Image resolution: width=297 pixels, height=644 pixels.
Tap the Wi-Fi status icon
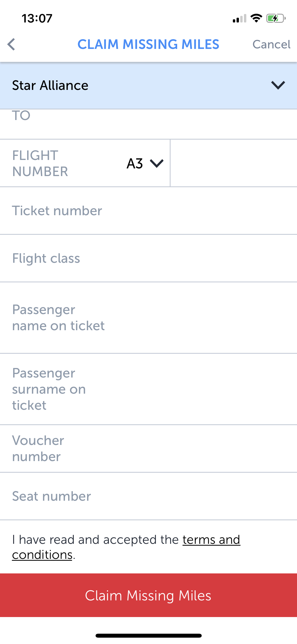click(256, 18)
